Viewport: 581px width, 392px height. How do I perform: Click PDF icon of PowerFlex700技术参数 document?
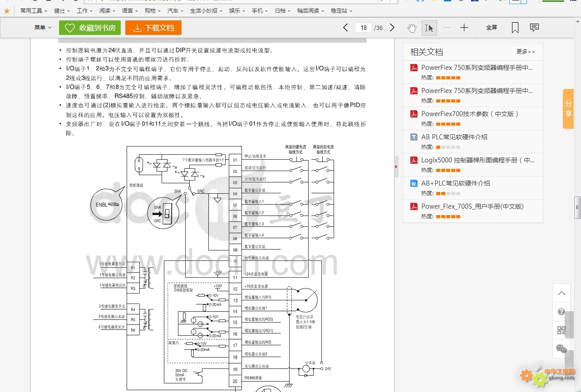point(414,114)
